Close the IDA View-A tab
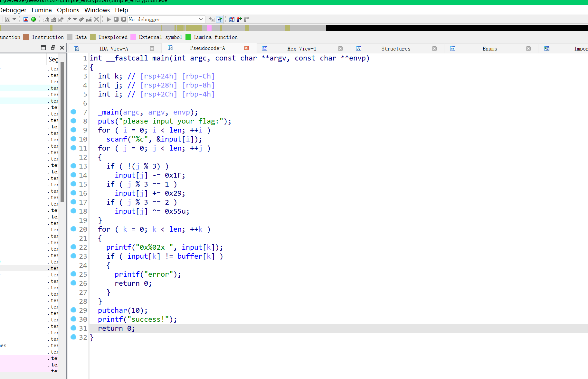 [152, 49]
